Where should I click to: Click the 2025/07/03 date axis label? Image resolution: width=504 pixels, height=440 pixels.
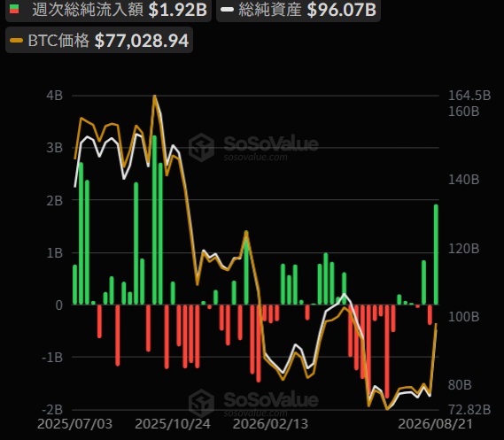pyautogui.click(x=75, y=424)
